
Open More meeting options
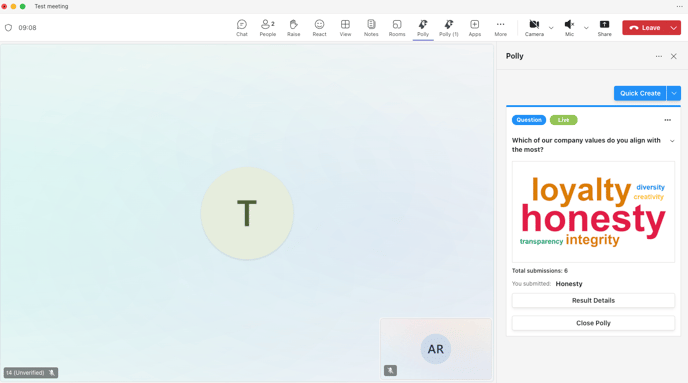click(501, 28)
